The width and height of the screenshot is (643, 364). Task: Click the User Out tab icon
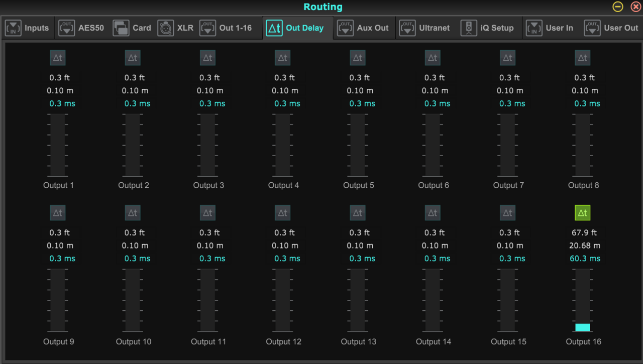[592, 28]
